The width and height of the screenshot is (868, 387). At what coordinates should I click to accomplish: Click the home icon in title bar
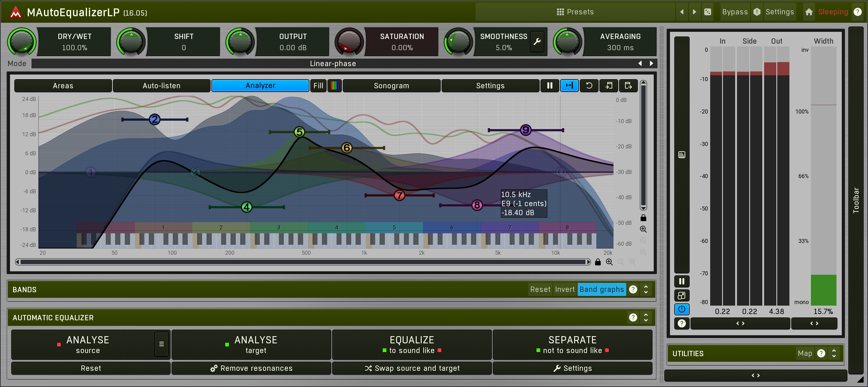[808, 12]
